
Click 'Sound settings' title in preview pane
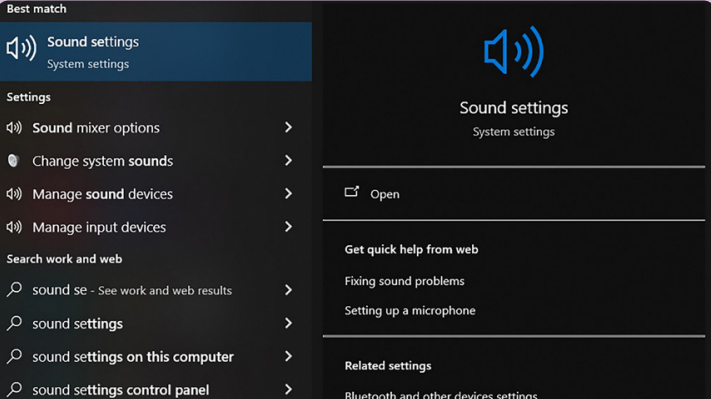point(514,108)
